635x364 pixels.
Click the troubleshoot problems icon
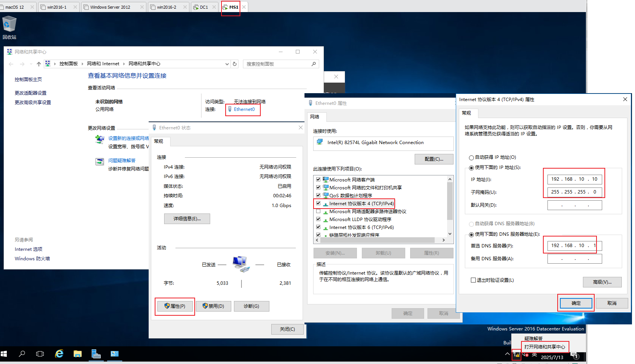(100, 162)
